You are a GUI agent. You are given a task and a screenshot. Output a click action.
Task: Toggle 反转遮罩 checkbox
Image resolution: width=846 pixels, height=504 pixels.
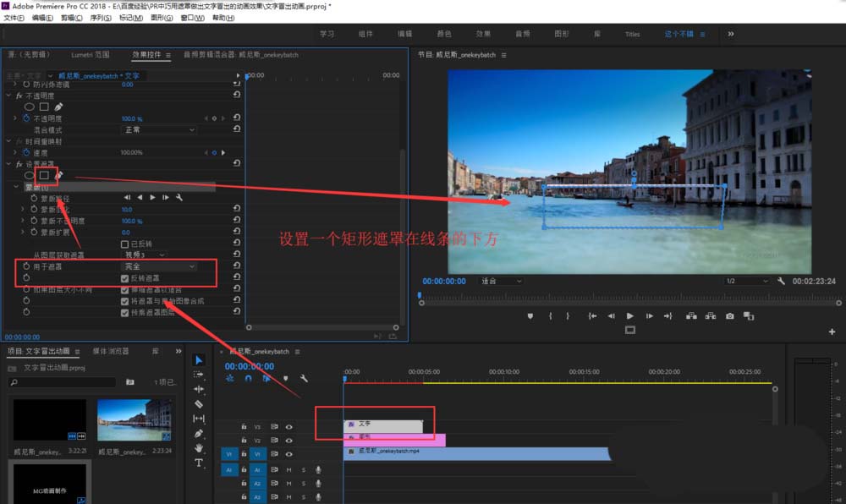(124, 278)
